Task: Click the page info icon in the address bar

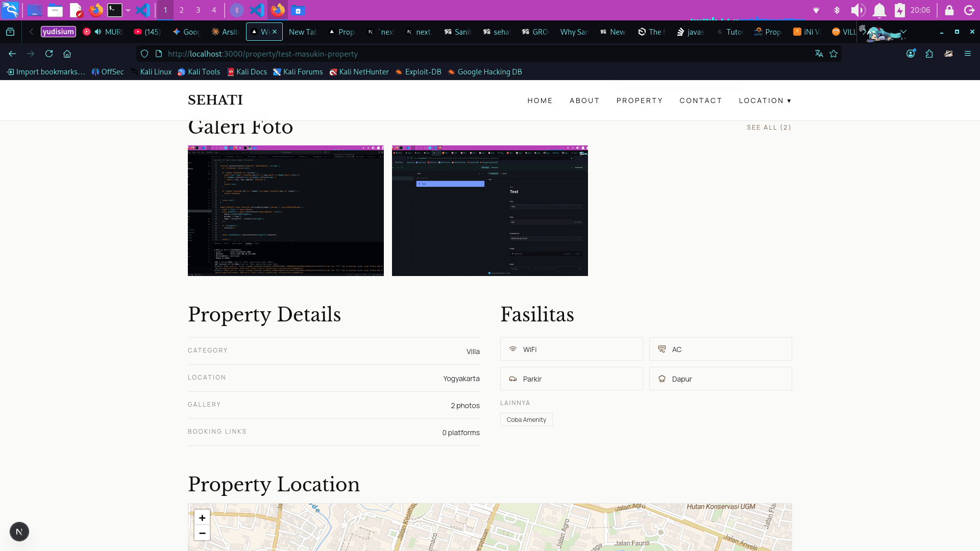Action: [159, 54]
